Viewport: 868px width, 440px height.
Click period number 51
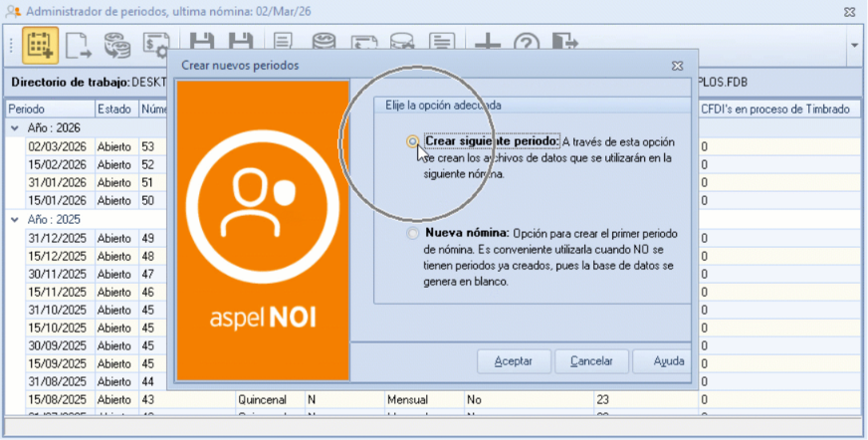click(147, 182)
